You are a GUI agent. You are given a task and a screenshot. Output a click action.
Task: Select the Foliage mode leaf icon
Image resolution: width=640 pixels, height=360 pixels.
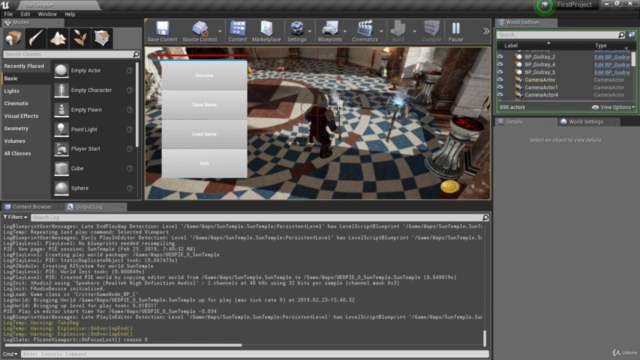pyautogui.click(x=80, y=38)
